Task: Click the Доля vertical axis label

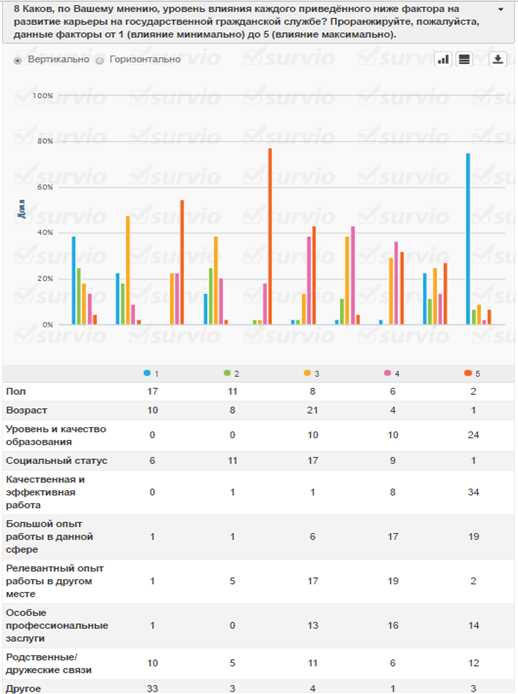Action: 21,209
